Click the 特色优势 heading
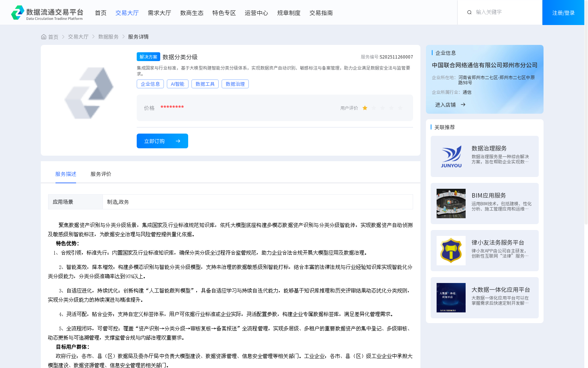This screenshot has width=588, height=368. [67, 243]
